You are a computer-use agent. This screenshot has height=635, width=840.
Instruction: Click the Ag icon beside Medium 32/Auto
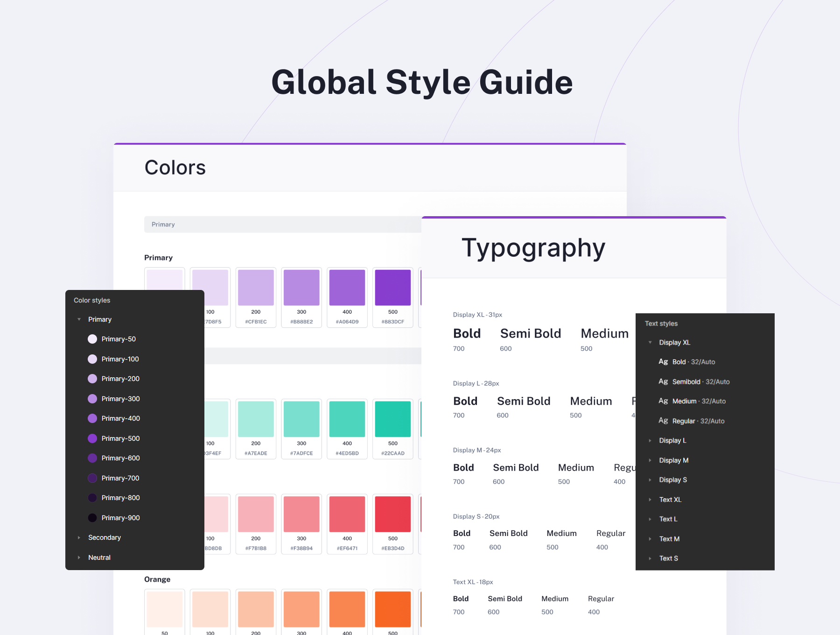coord(663,401)
